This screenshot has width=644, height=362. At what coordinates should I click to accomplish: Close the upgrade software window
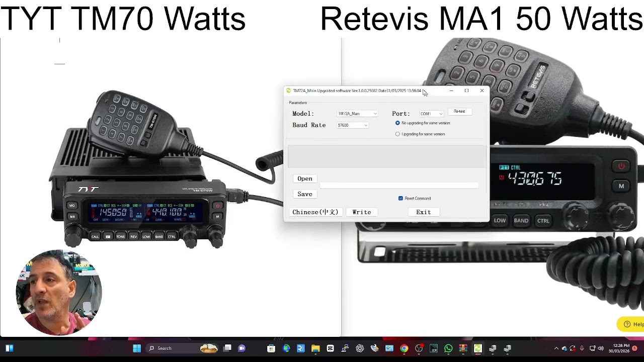tap(482, 90)
